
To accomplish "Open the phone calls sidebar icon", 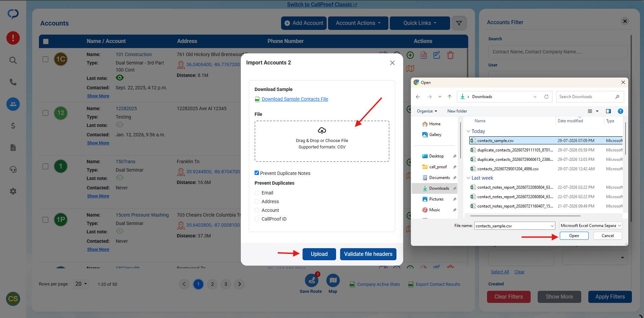I will [13, 82].
